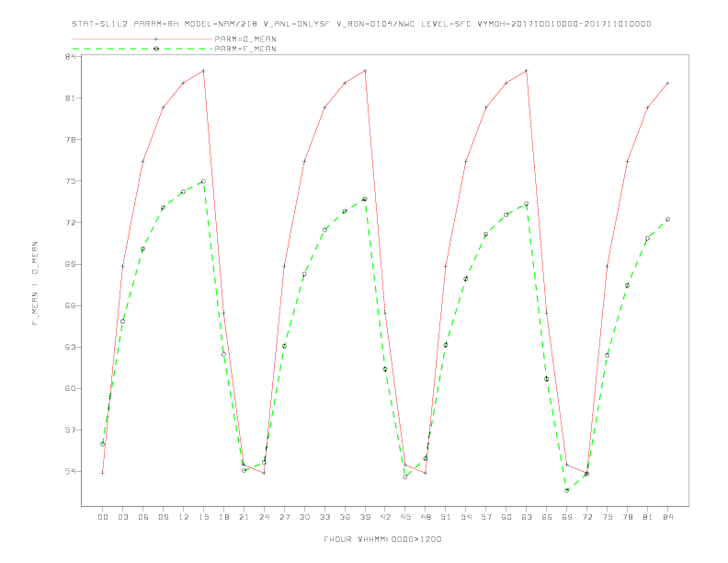Click the x-axis tick label 69
728x563 pixels.
(x=567, y=517)
